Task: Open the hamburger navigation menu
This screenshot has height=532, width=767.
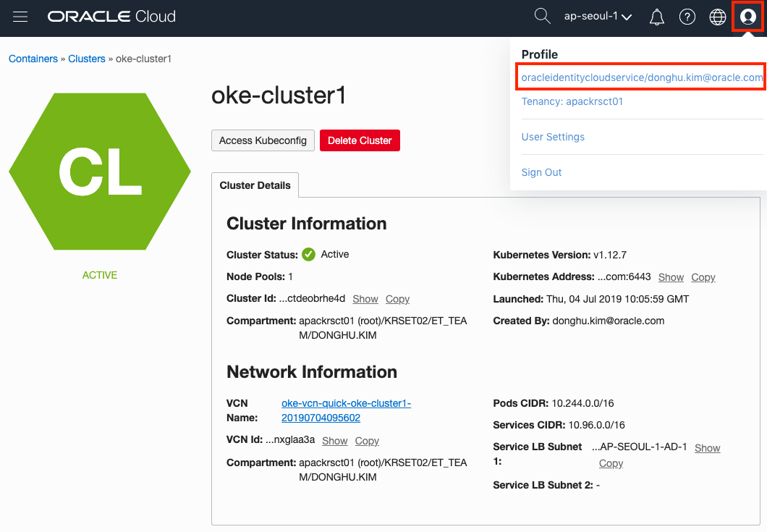Action: click(x=20, y=17)
